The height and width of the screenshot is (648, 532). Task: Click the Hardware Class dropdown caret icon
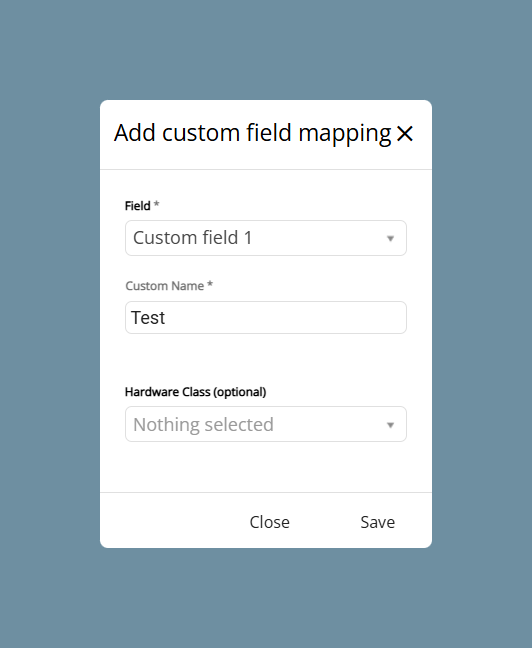(390, 425)
